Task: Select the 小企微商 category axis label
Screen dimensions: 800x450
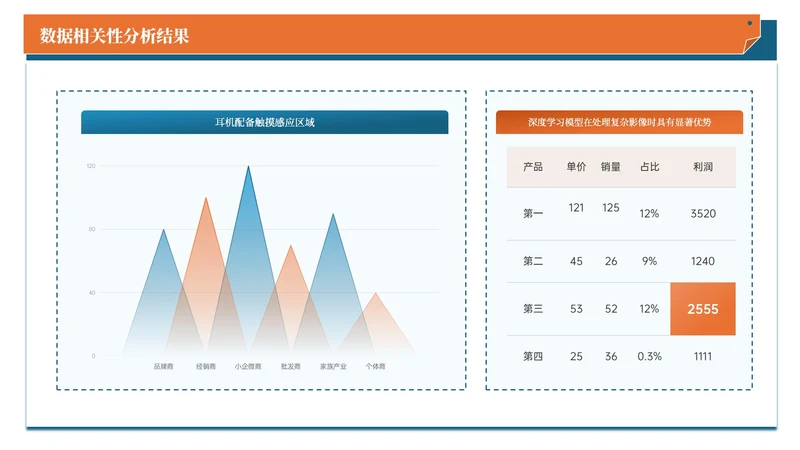Action: pyautogui.click(x=248, y=367)
